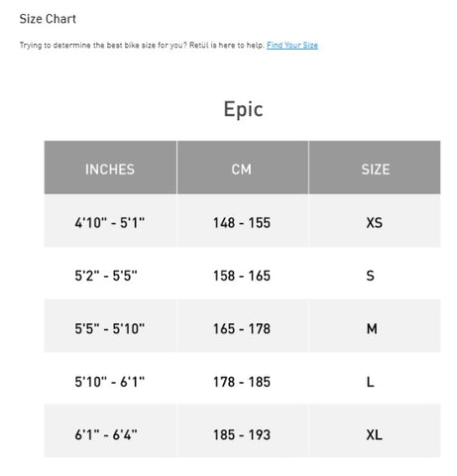Click the 4'10" - 5'1" height cell

click(x=110, y=220)
